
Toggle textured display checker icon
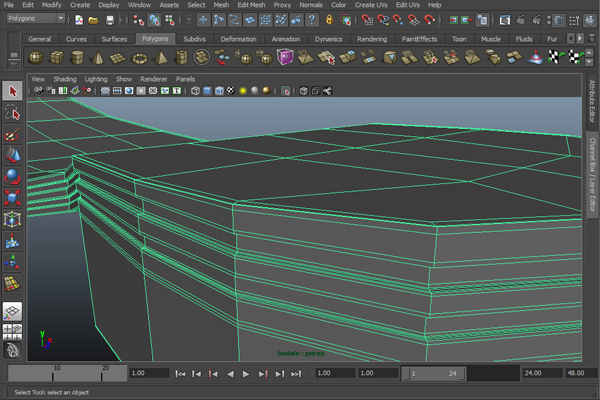click(231, 91)
